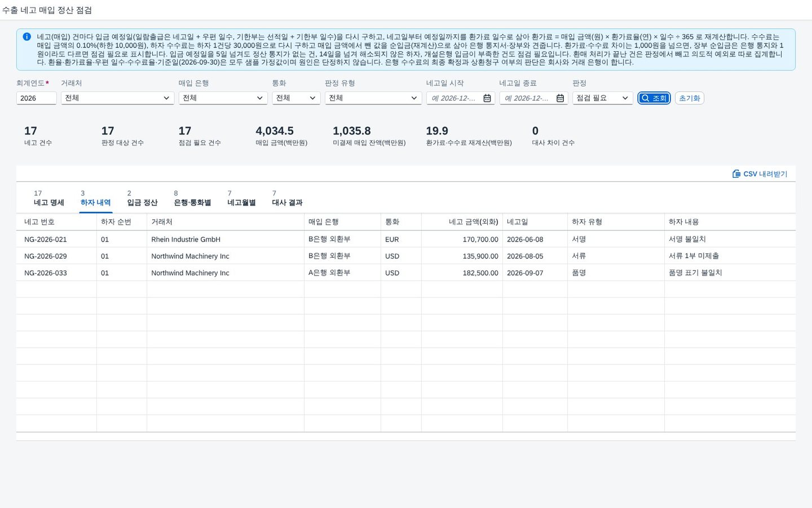Open the 네고일 시작 calendar picker icon
812x508 pixels.
coord(487,98)
